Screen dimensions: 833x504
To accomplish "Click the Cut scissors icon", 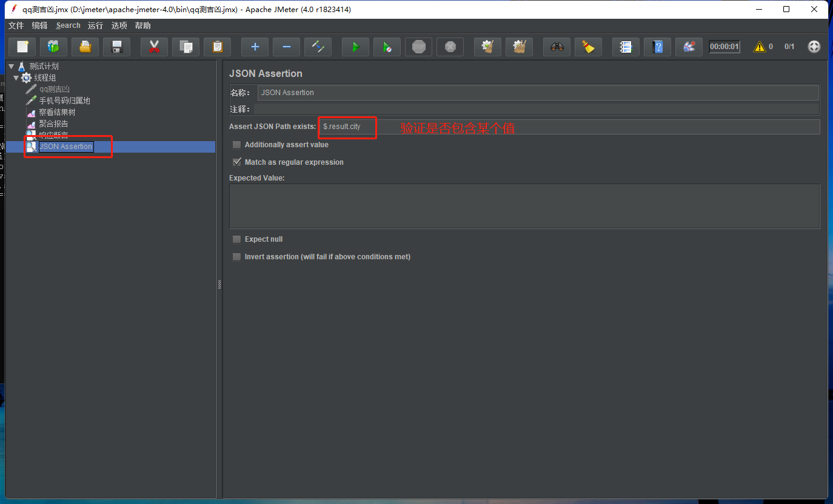I will (154, 47).
